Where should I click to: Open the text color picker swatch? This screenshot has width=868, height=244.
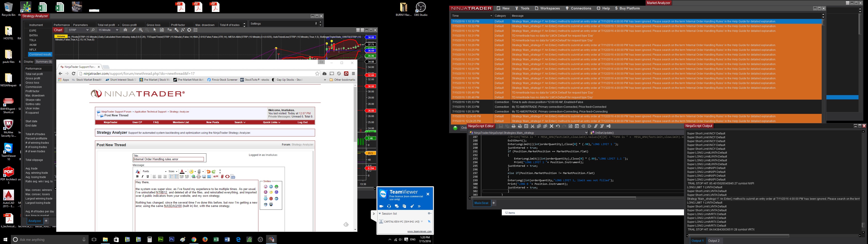pyautogui.click(x=182, y=172)
